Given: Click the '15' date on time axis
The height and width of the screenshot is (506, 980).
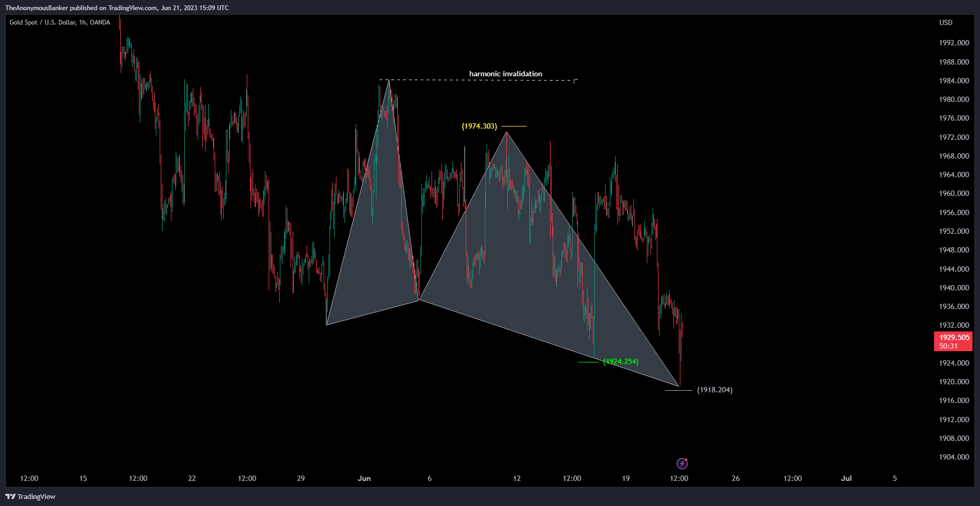Looking at the screenshot, I should pyautogui.click(x=83, y=478).
